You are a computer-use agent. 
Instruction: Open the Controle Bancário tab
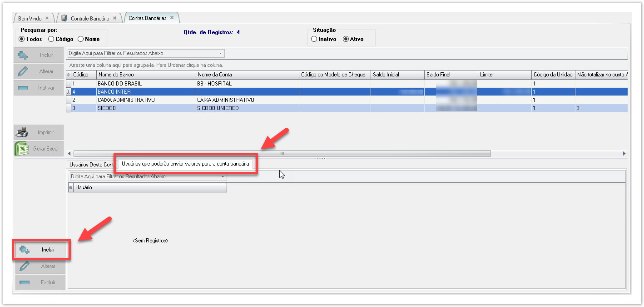coord(89,18)
